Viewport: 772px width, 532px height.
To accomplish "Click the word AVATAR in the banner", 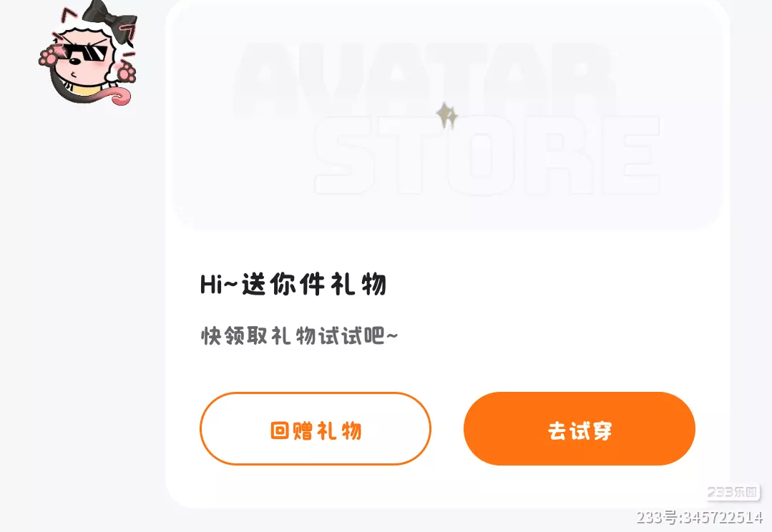I will (424, 80).
